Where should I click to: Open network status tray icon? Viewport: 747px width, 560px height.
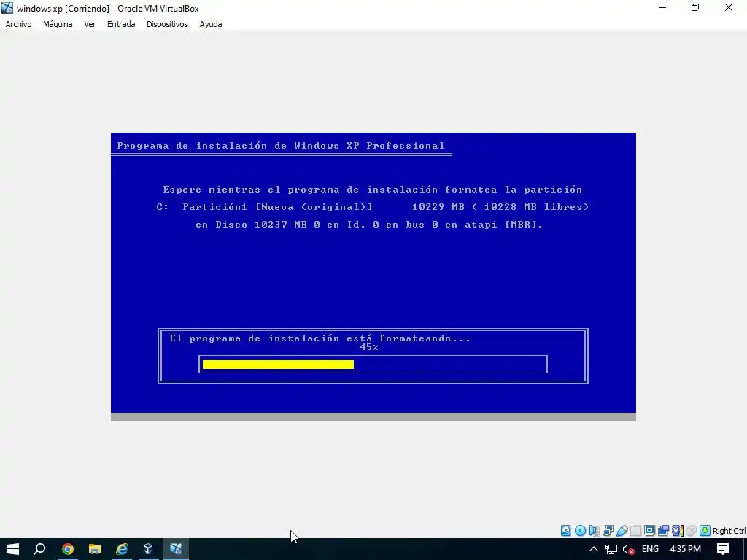coord(611,549)
